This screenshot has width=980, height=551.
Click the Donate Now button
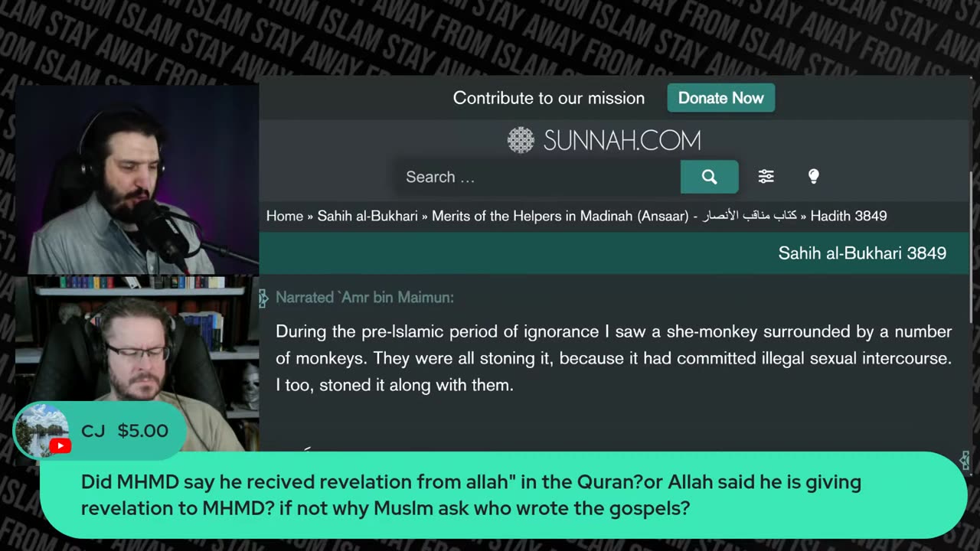[x=720, y=98]
